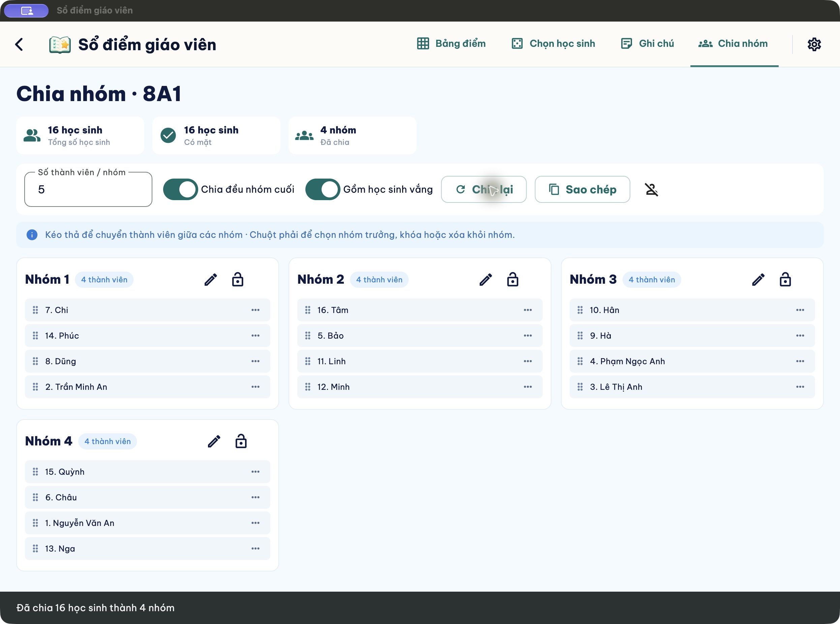840x624 pixels.
Task: Open more options for 3. Lê Thị Anh
Action: [800, 387]
